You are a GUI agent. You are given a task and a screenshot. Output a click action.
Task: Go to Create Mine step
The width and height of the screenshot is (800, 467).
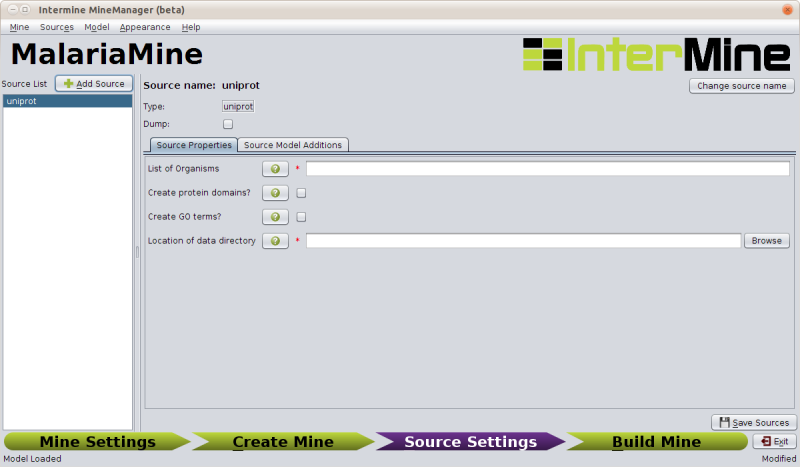[x=283, y=441]
